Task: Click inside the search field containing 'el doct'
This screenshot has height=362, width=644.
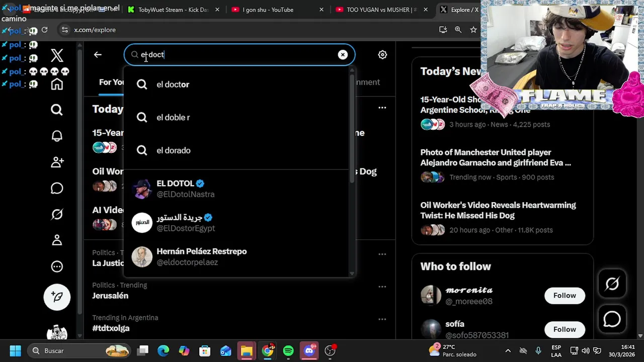Action: pos(239,54)
